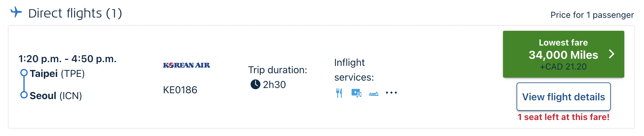Click the "1 seat left at this fare!" notice
The width and height of the screenshot is (644, 136).
coord(563,117)
